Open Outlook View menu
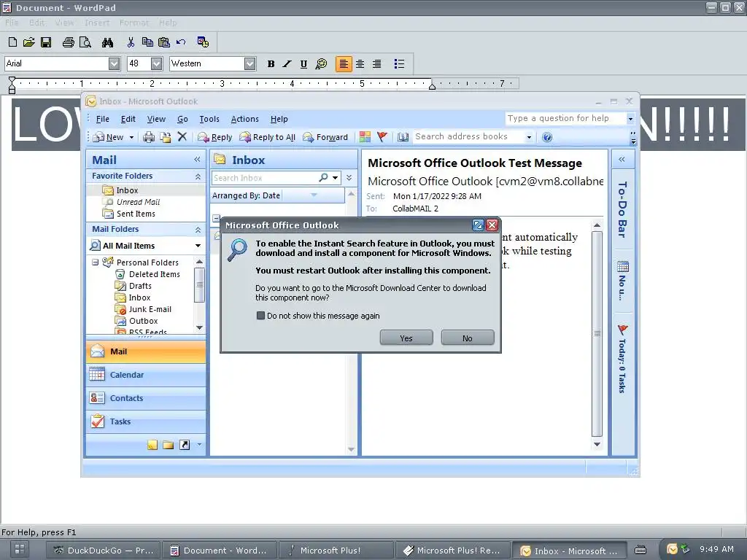This screenshot has width=747, height=560. coord(156,119)
